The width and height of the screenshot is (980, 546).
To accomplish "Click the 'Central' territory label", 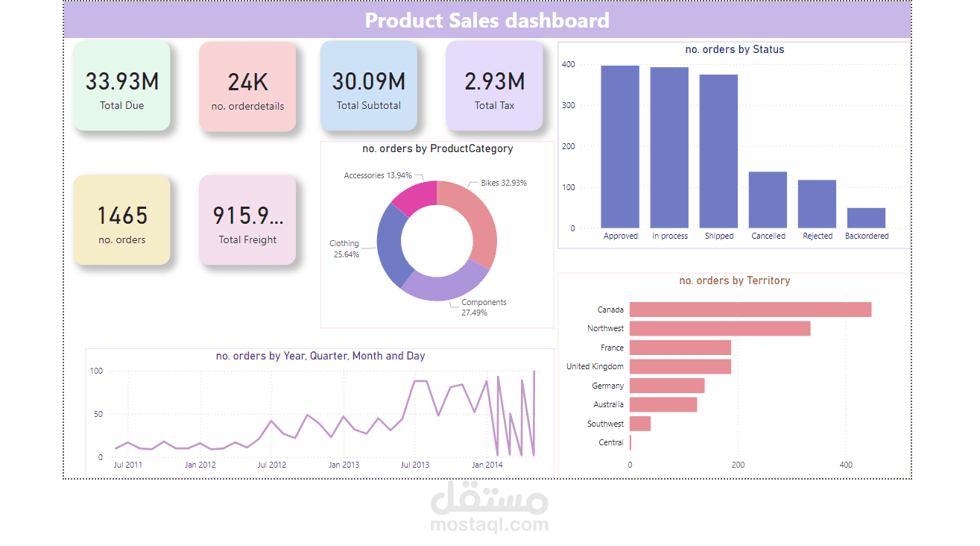I will tap(611, 442).
